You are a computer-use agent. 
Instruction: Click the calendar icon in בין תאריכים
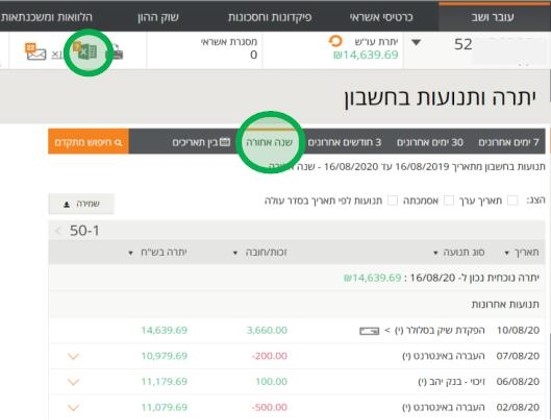tap(225, 142)
